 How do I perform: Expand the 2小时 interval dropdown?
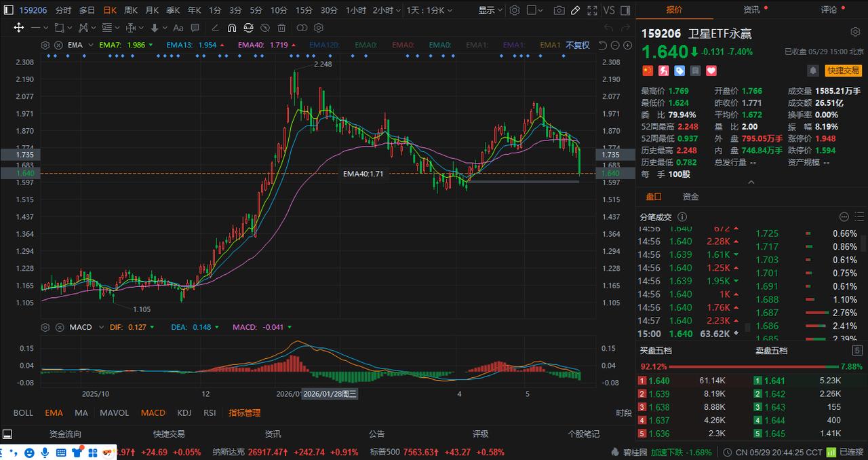pos(385,10)
